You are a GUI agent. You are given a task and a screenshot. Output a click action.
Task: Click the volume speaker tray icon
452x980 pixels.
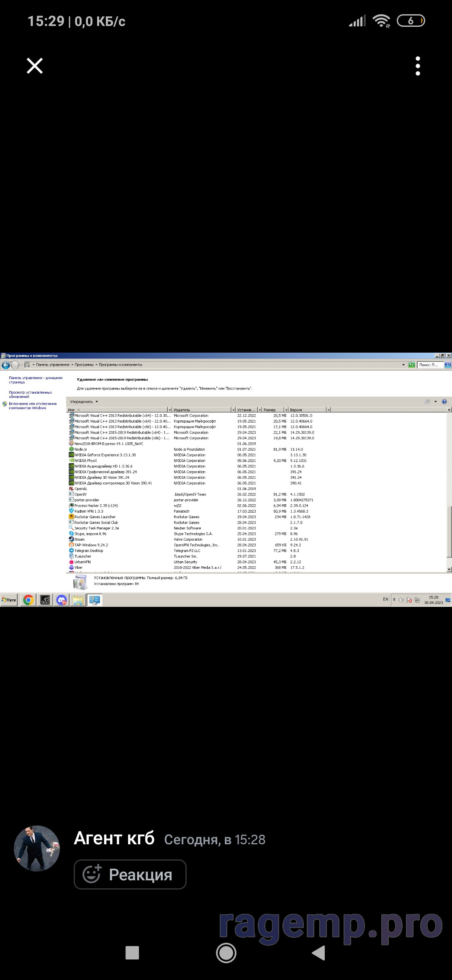[401, 600]
